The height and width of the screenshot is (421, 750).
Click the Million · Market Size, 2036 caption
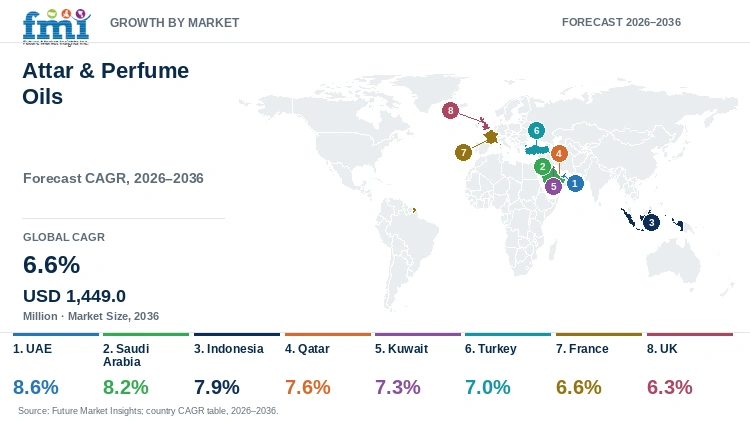(x=91, y=316)
